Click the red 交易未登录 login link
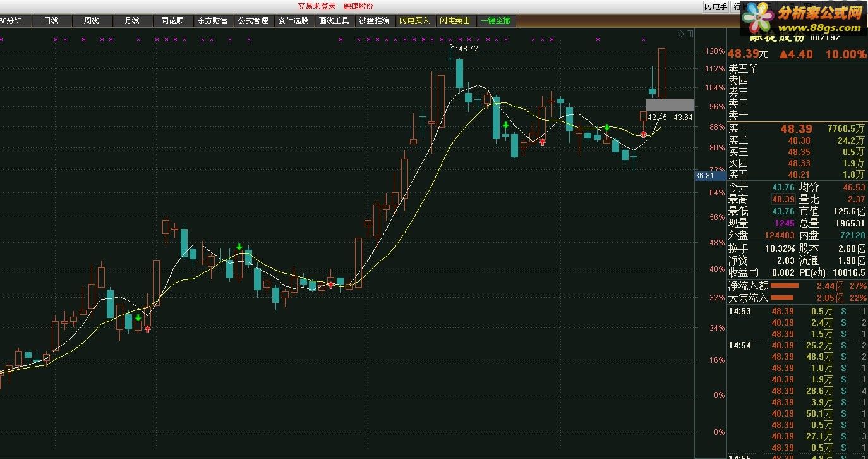This screenshot has width=868, height=459. [x=317, y=6]
